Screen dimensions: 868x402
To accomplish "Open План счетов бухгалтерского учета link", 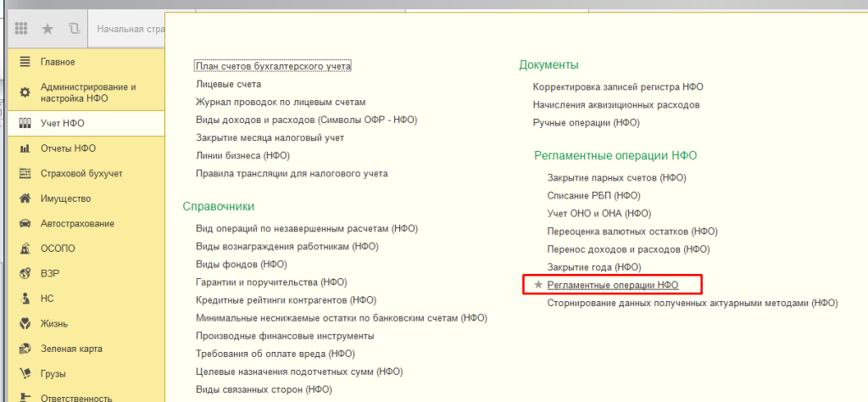I will pyautogui.click(x=273, y=65).
